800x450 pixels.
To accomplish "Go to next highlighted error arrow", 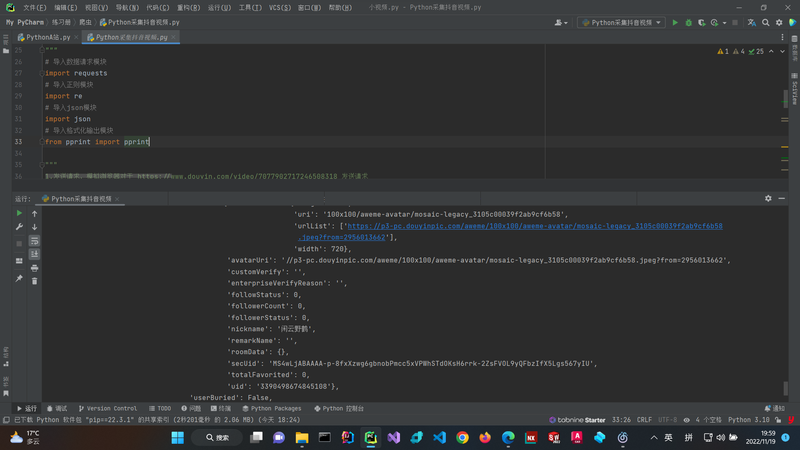I will [782, 52].
